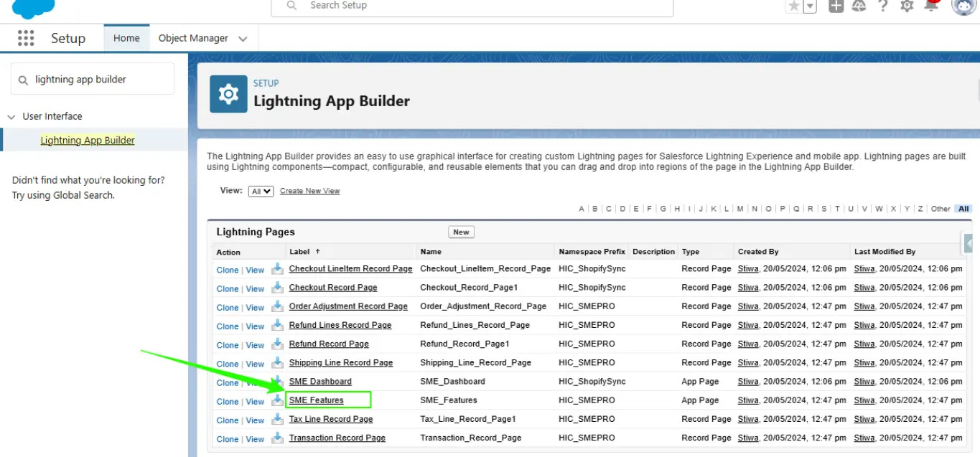Select the All alphabet filter
Screen dimensions: 980x457
coord(963,209)
